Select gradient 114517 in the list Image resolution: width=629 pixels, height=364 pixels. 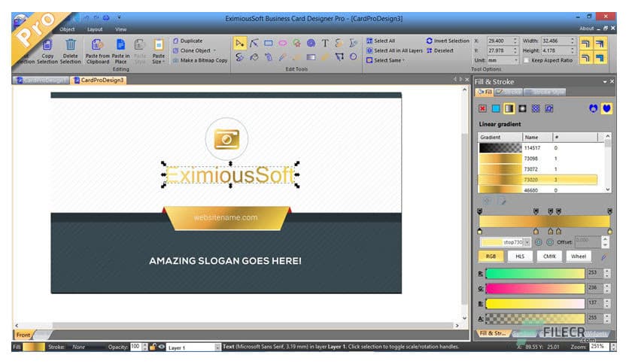tap(537, 148)
